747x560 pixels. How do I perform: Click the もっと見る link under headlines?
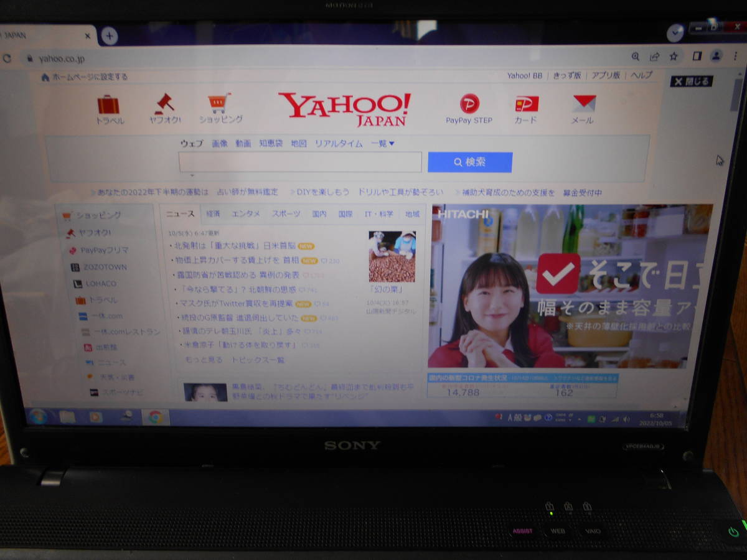click(204, 360)
